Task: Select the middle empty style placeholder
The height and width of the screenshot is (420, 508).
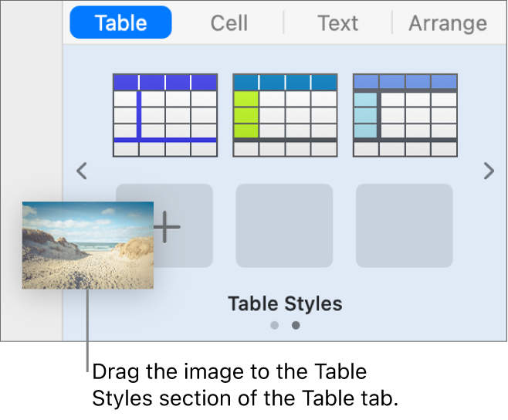Action: tap(284, 225)
